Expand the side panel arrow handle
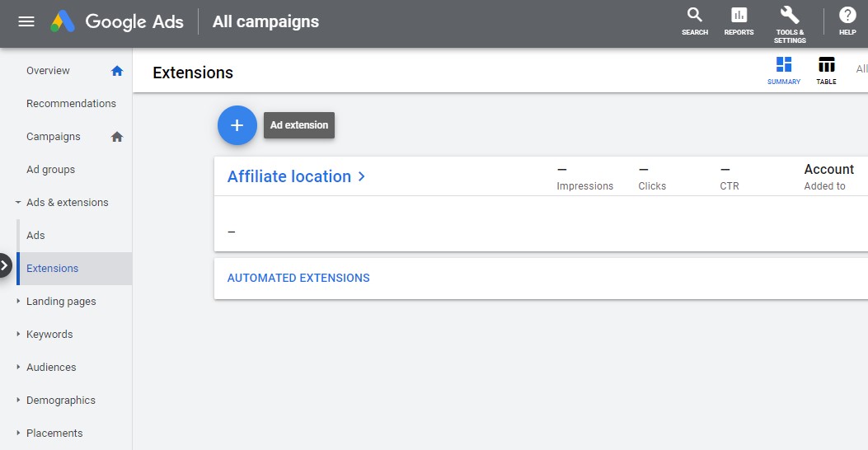 click(5, 265)
